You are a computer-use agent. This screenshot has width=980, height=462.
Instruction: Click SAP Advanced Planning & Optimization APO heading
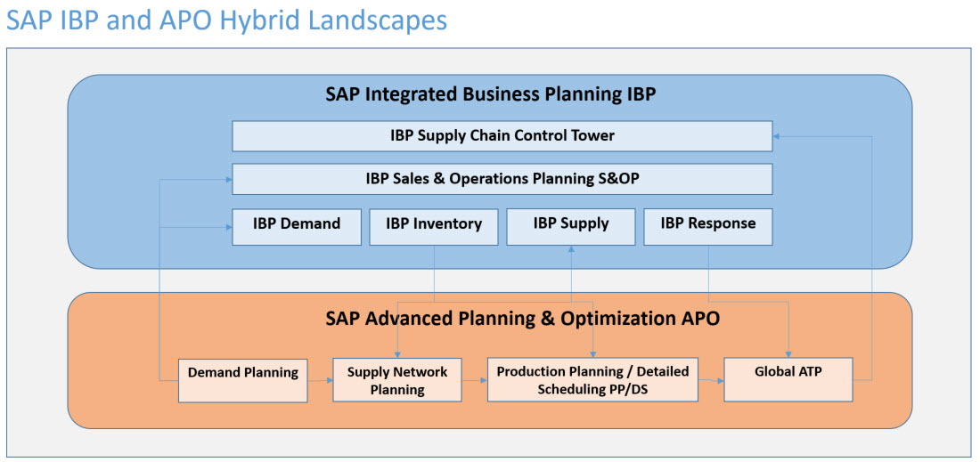(x=522, y=319)
